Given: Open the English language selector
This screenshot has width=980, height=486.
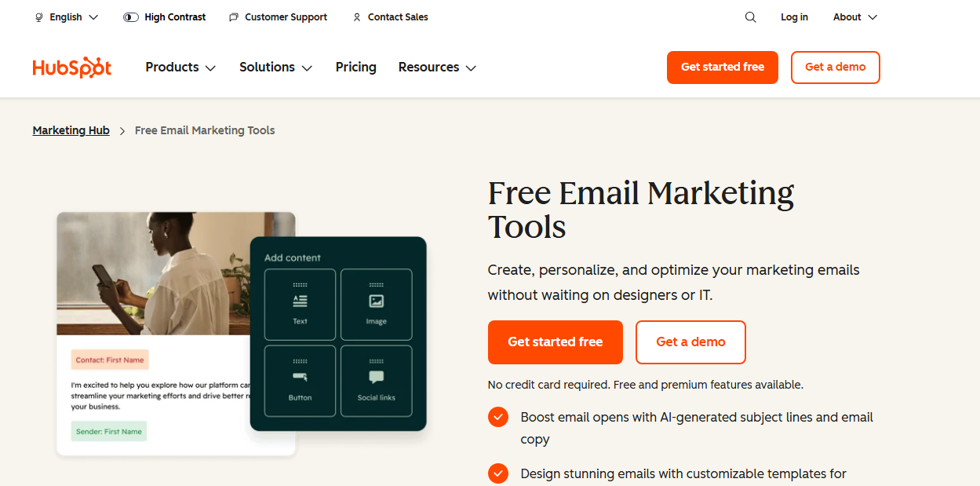Looking at the screenshot, I should click(x=66, y=16).
